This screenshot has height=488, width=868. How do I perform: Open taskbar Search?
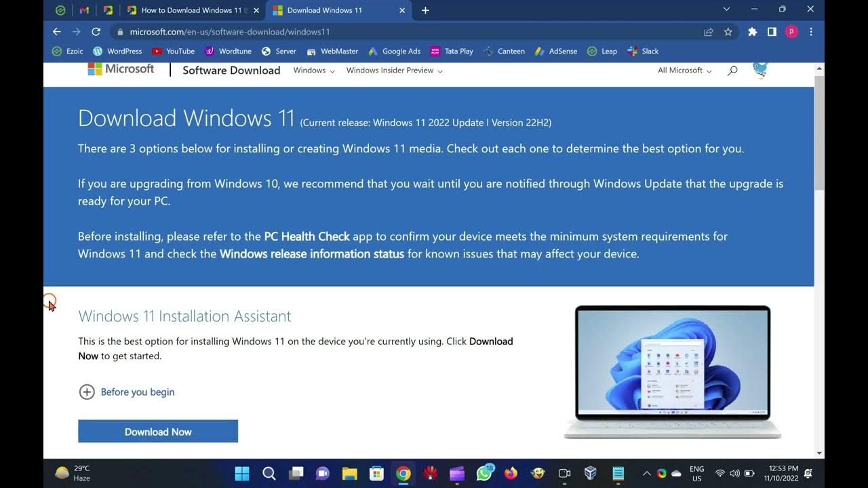269,473
